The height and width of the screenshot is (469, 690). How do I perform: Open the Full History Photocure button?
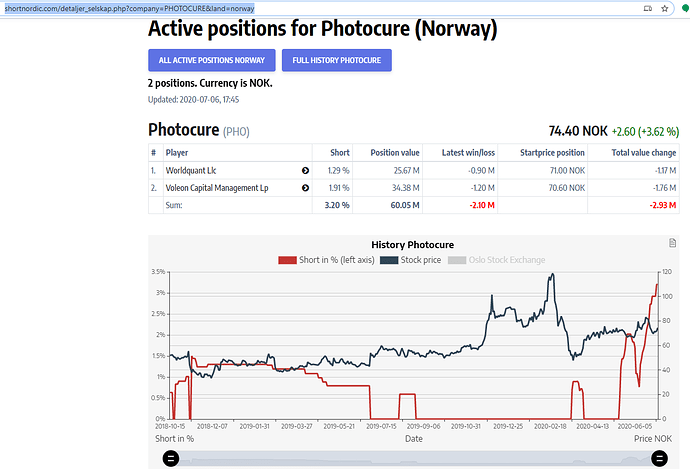(337, 60)
